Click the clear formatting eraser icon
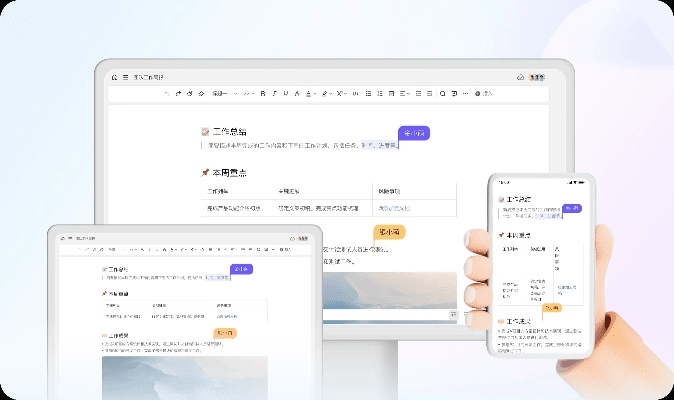This screenshot has width=674, height=400. pyautogui.click(x=201, y=93)
